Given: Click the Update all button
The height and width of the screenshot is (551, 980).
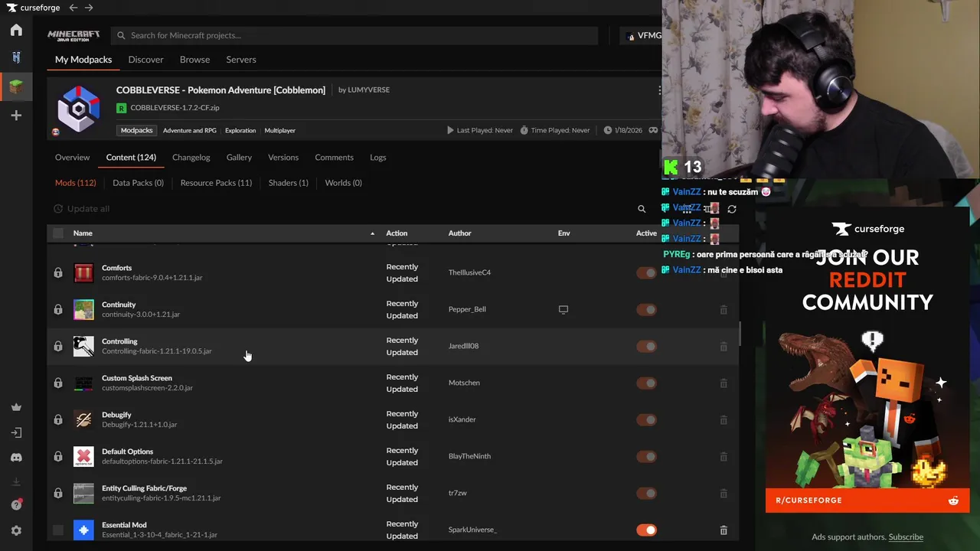Looking at the screenshot, I should pyautogui.click(x=81, y=209).
